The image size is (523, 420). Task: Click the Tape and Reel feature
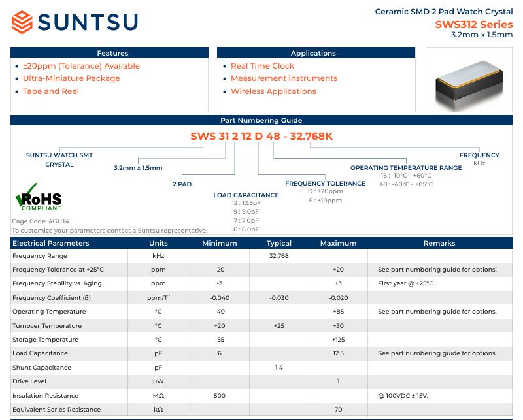pyautogui.click(x=51, y=91)
